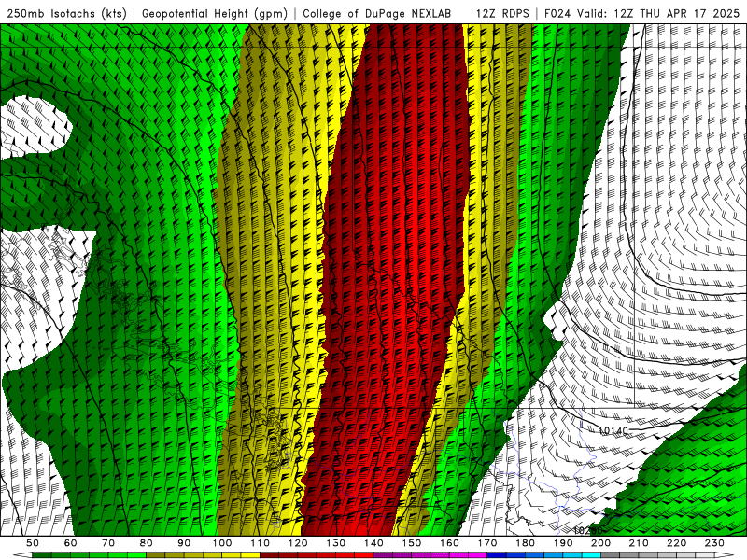The image size is (747, 560).
Task: Click the legend value 230
Action: (x=714, y=543)
